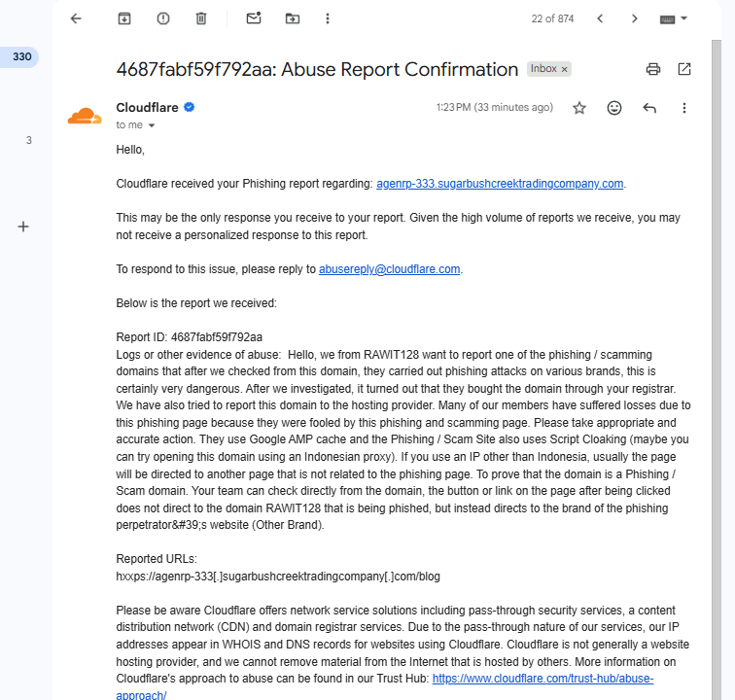The width and height of the screenshot is (735, 700).
Task: Open the Cloudflare trust-hub abuse-approach link
Action: click(x=542, y=679)
